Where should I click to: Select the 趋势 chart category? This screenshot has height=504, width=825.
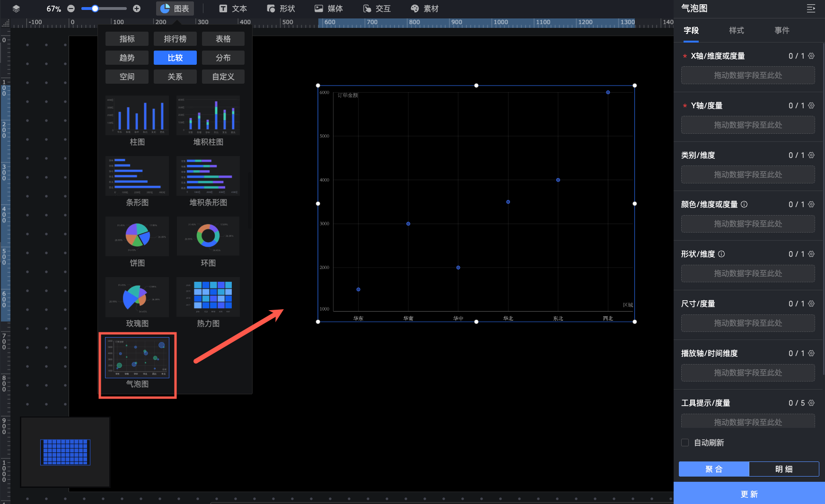pyautogui.click(x=127, y=58)
